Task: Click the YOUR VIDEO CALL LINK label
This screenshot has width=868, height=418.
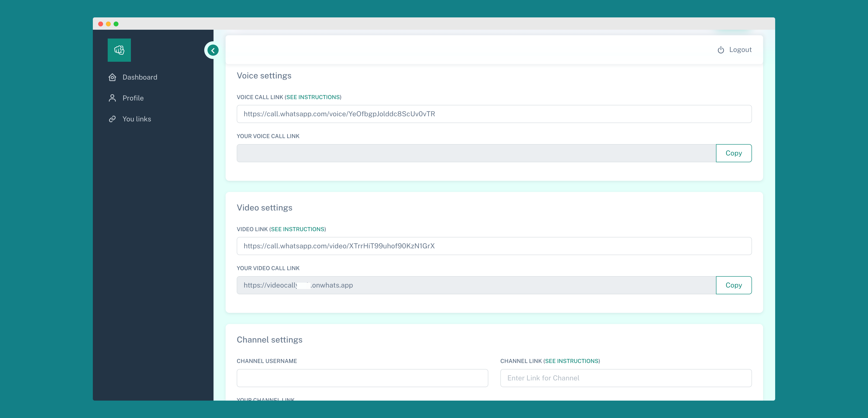Action: 268,268
